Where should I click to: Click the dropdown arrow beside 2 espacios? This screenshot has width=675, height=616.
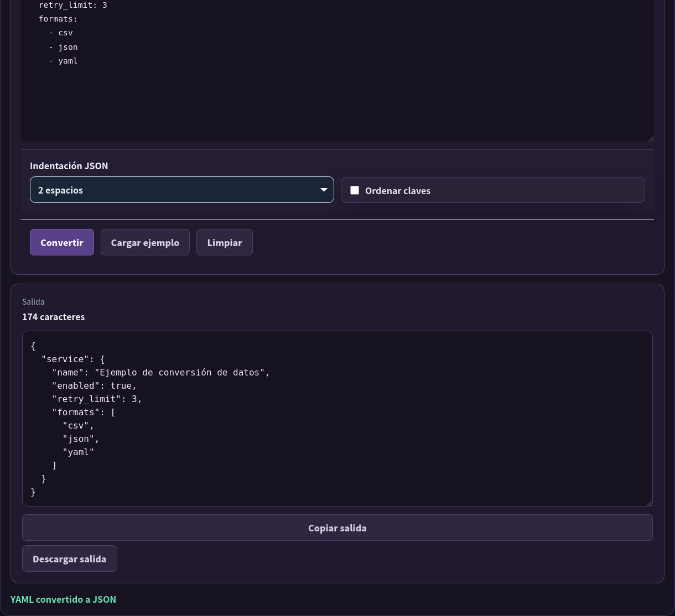[x=324, y=190]
